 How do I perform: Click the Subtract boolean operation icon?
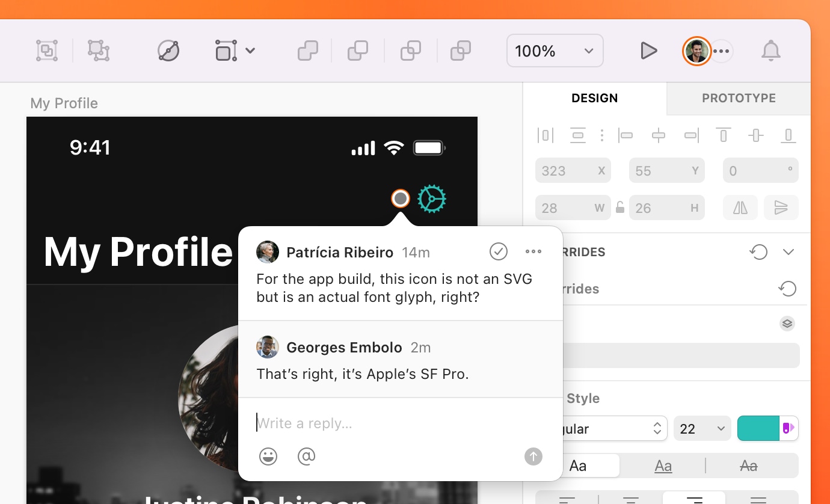pyautogui.click(x=358, y=51)
